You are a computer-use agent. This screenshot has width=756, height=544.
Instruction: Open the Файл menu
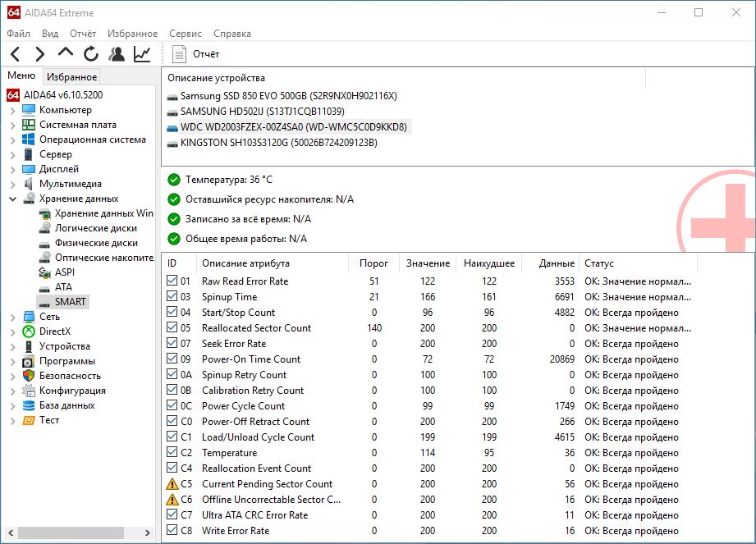18,34
